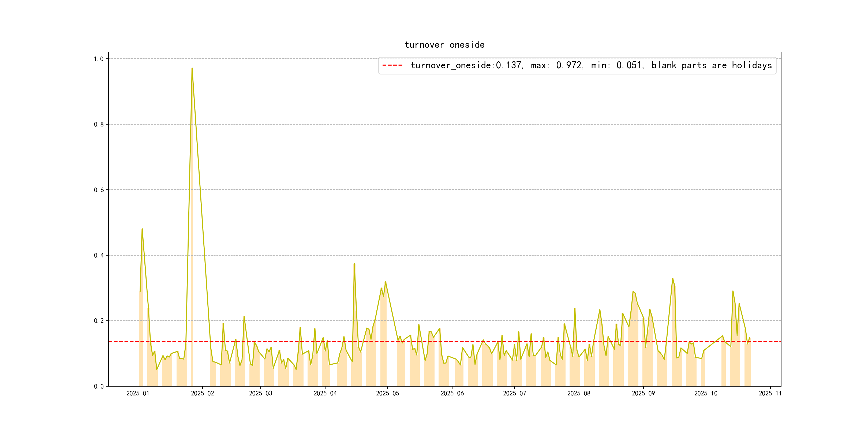Select the 0.6 y-axis tick label
Screen dimensions: 868x434
[98, 190]
